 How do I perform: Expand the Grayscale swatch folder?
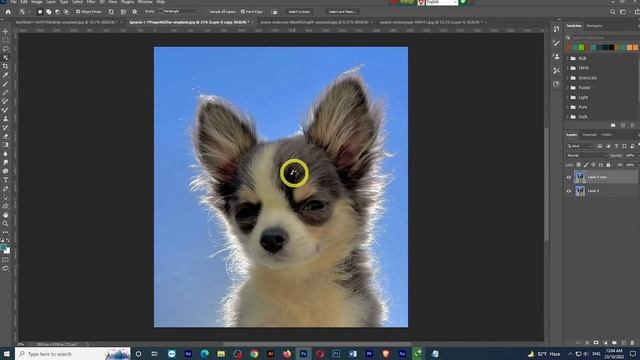coord(568,78)
